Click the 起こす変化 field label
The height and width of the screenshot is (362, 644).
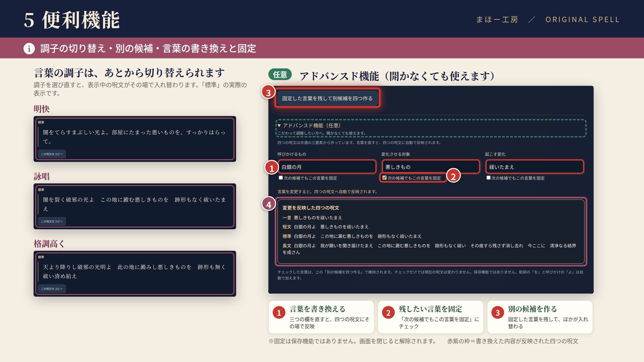[495, 154]
